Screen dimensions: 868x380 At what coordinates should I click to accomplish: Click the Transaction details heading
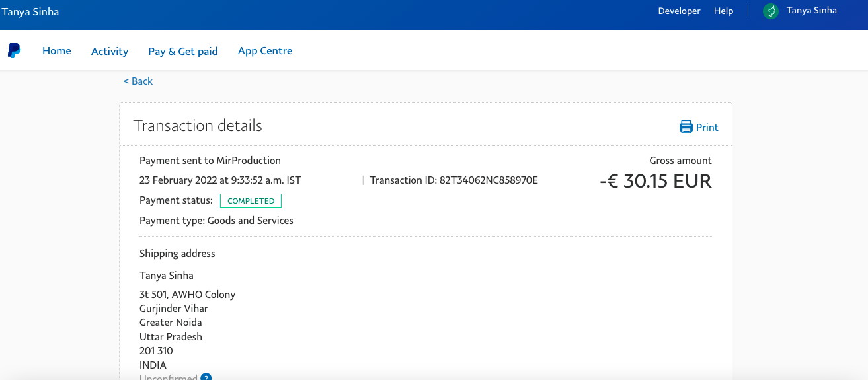click(x=198, y=126)
